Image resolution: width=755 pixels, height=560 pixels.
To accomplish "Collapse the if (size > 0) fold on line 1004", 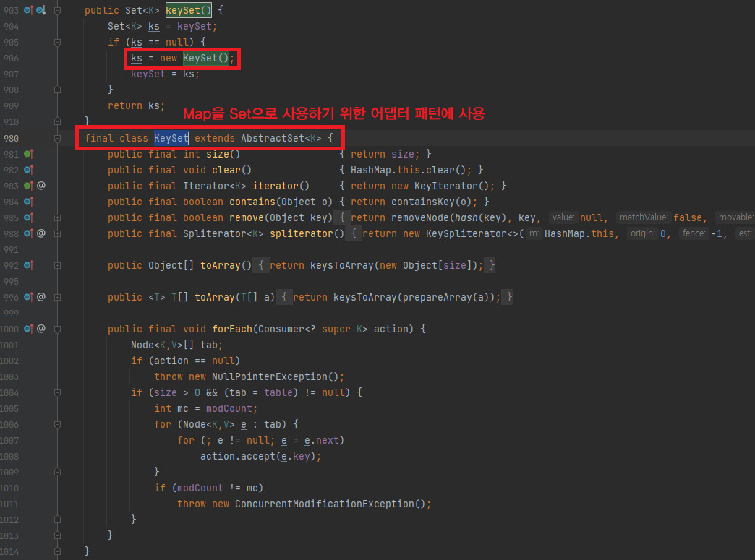I will [57, 392].
